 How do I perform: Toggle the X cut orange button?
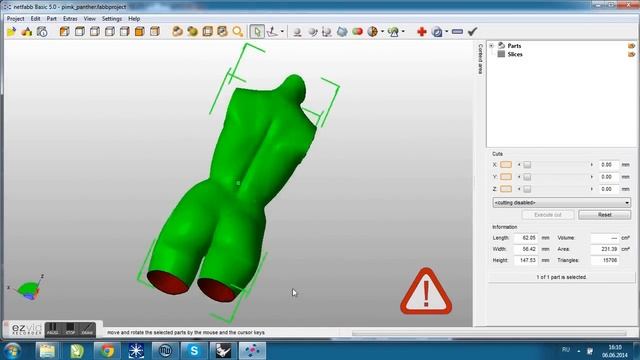tap(506, 164)
